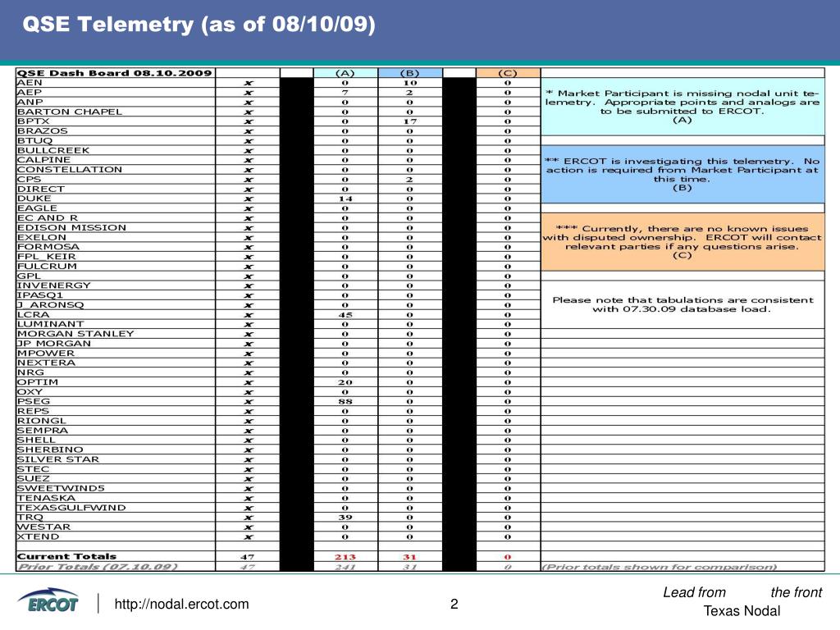This screenshot has width=840, height=630.
Task: Select value 39 in the TRQ row
Action: pyautogui.click(x=345, y=518)
